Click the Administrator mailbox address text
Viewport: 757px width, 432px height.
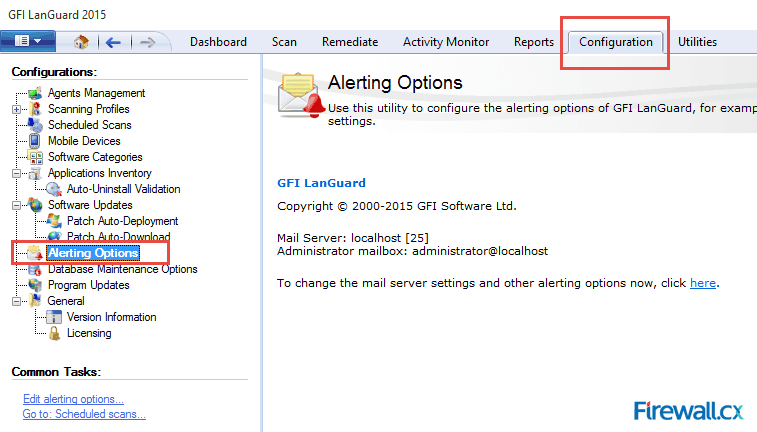click(x=412, y=251)
